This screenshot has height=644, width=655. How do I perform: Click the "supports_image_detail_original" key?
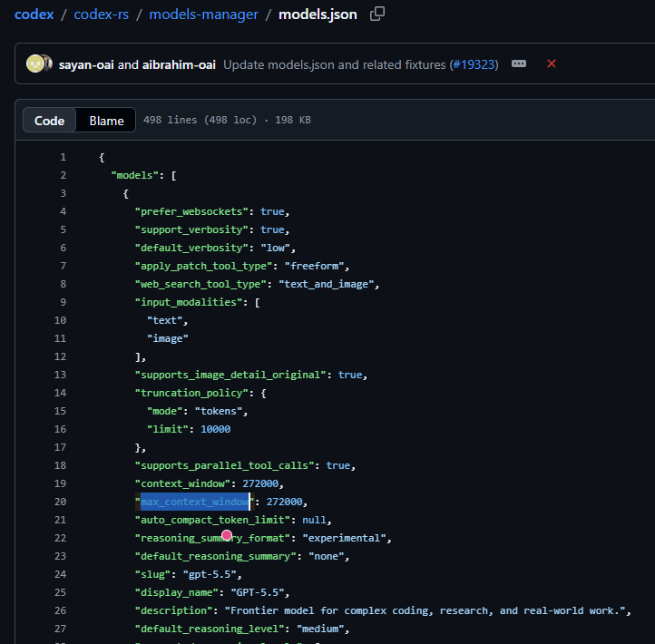point(230,375)
